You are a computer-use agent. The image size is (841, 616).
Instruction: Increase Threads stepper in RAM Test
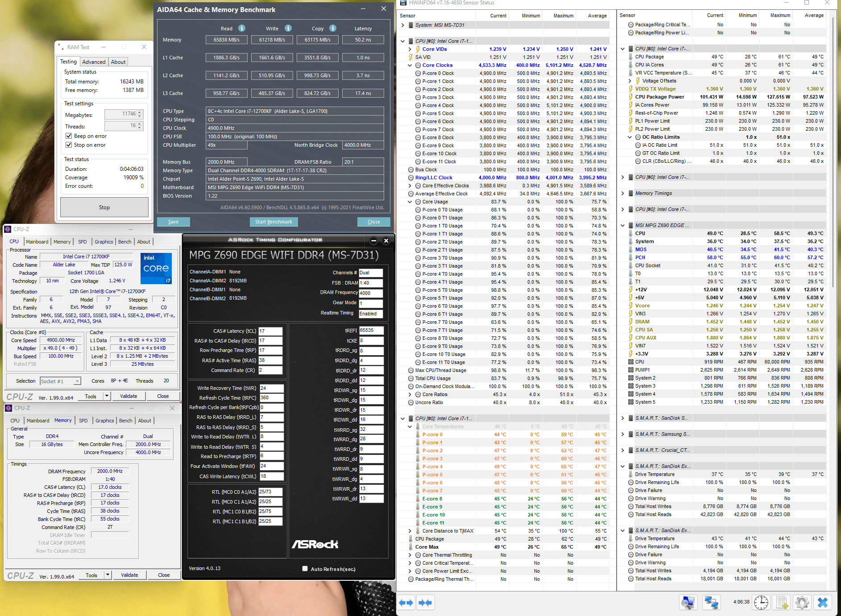(140, 124)
